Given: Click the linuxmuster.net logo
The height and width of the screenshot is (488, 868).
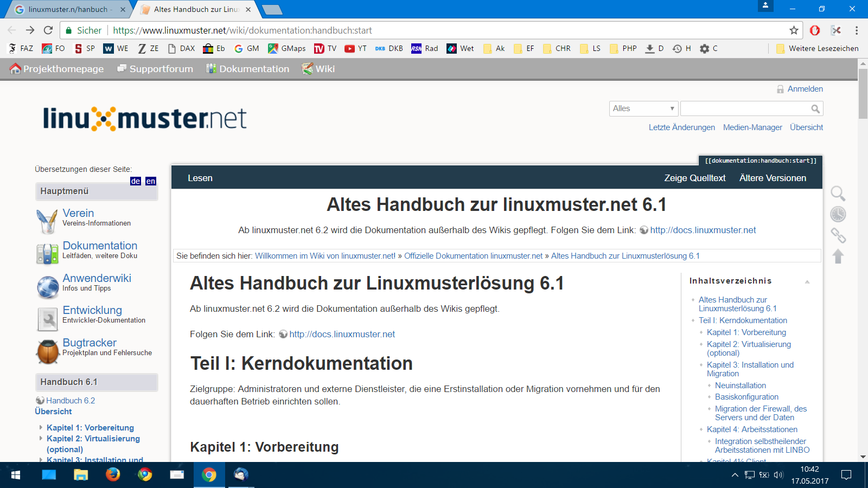Looking at the screenshot, I should 145,119.
